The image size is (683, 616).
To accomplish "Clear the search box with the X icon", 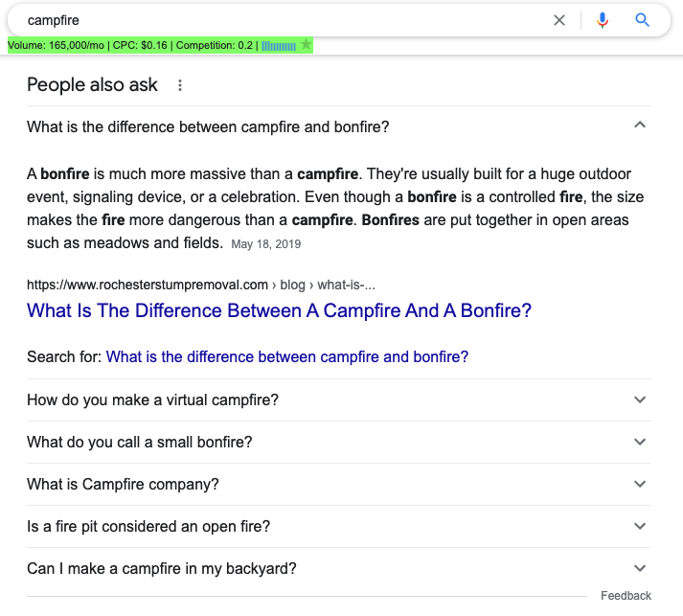I will [x=559, y=20].
